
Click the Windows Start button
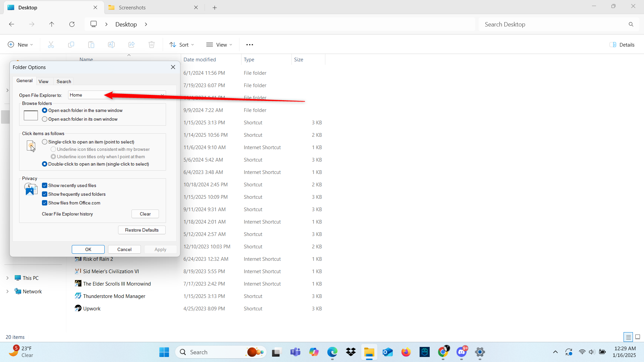pos(164,352)
